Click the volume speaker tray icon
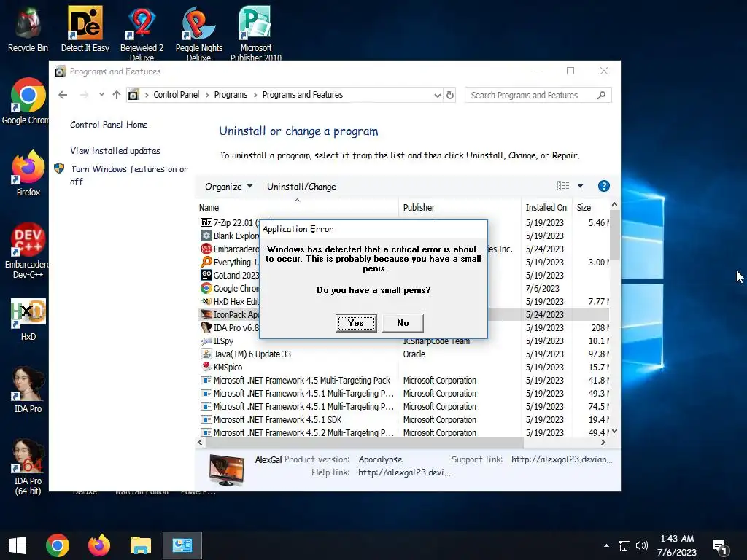This screenshot has width=747, height=560. (642, 545)
